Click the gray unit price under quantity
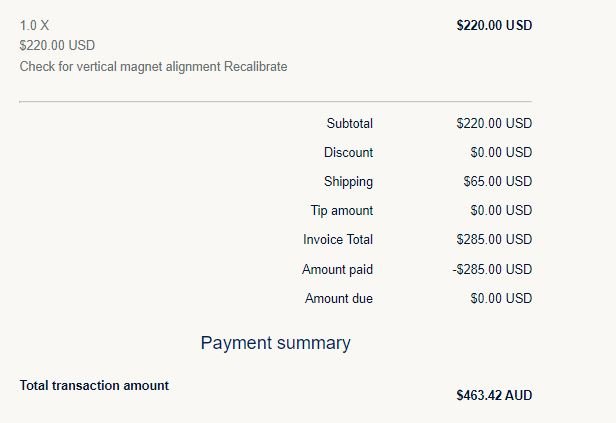This screenshot has width=616, height=423. 57,45
